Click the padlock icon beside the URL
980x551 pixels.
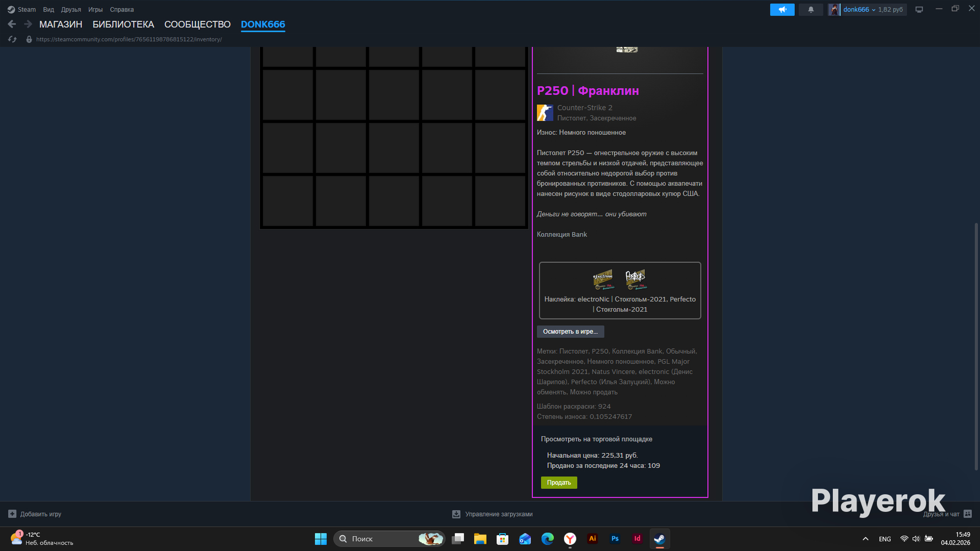(x=29, y=39)
